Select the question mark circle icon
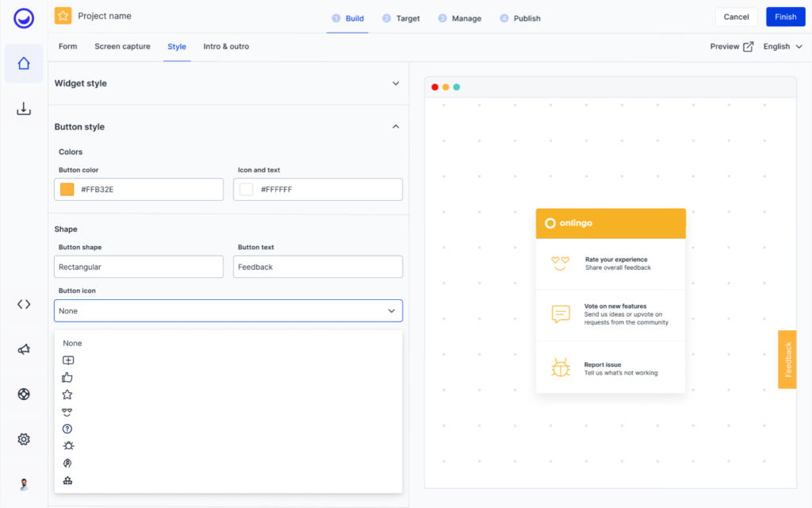This screenshot has width=812, height=508. click(x=68, y=429)
